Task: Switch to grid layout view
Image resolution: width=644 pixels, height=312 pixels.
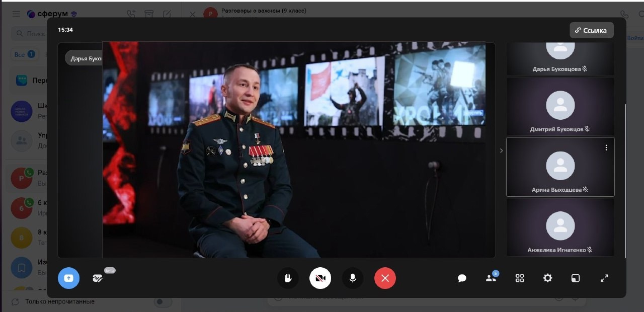Action: pos(520,278)
